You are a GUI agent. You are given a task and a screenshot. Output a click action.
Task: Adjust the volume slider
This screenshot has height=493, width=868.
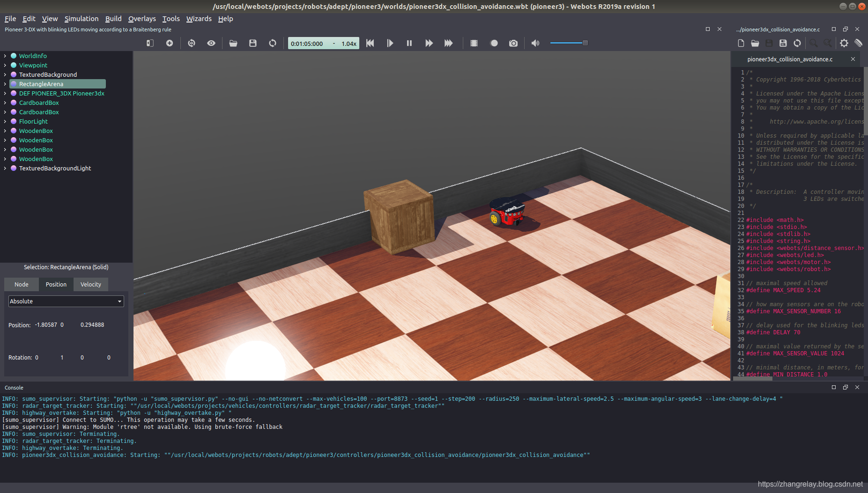click(569, 43)
